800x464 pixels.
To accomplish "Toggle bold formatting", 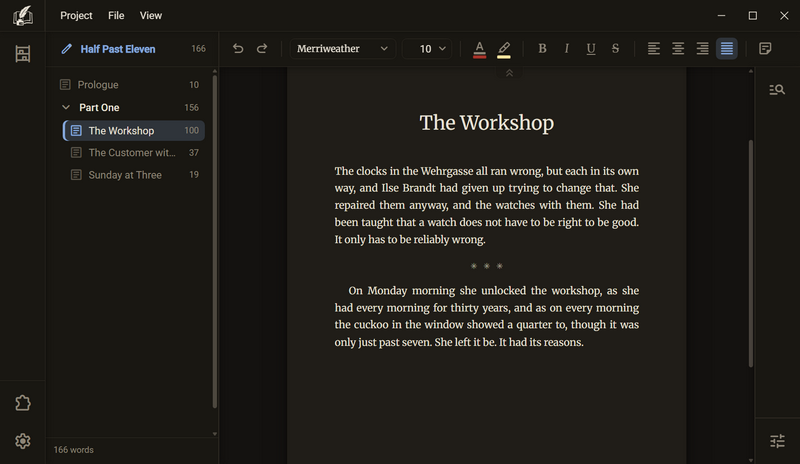I will click(542, 48).
